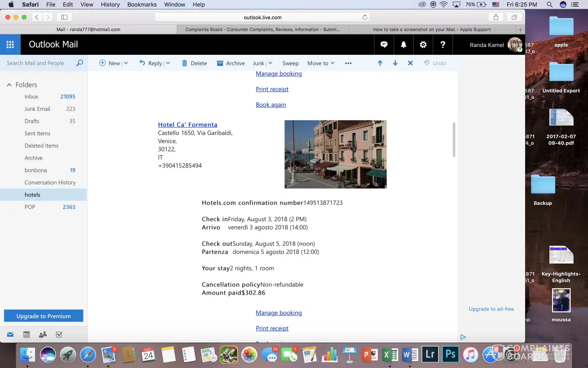
Task: Go to previous message with up arrow
Action: (x=380, y=63)
